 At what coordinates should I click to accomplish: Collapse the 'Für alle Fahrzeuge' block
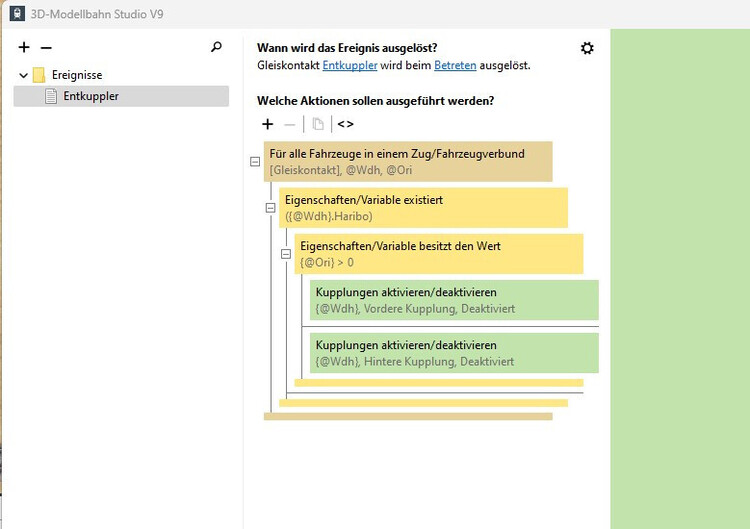tap(255, 161)
